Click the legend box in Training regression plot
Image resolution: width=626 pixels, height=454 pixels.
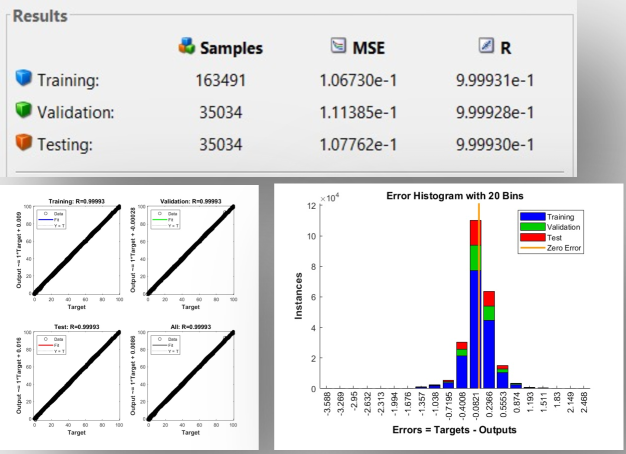51,219
